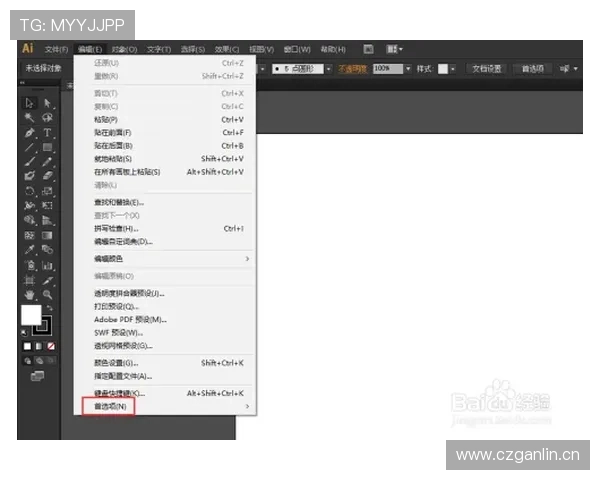The image size is (600, 480).
Task: Swap fill and stroke colors arrow
Action: tap(49, 308)
